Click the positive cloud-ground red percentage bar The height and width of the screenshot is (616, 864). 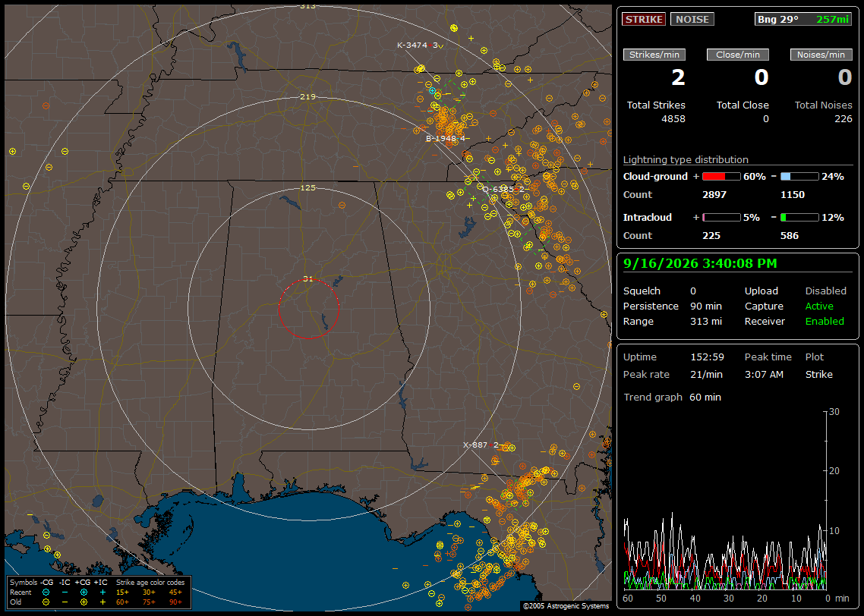(x=721, y=177)
